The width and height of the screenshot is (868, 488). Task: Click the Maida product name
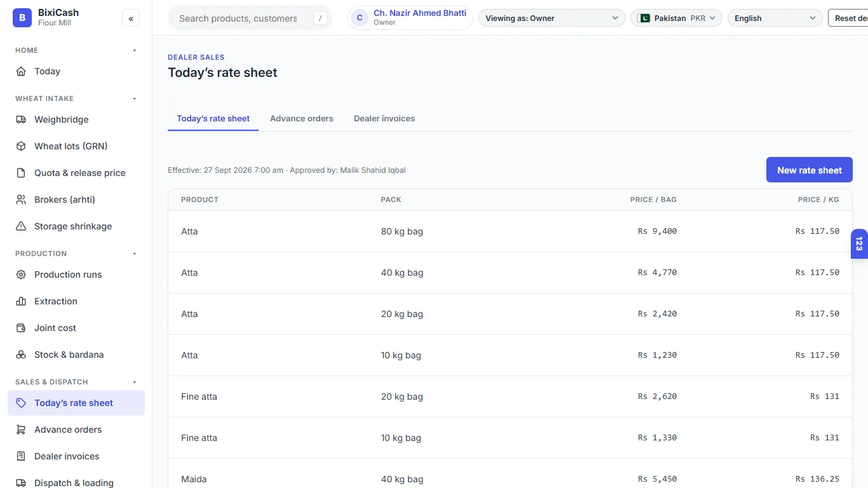coord(194,479)
